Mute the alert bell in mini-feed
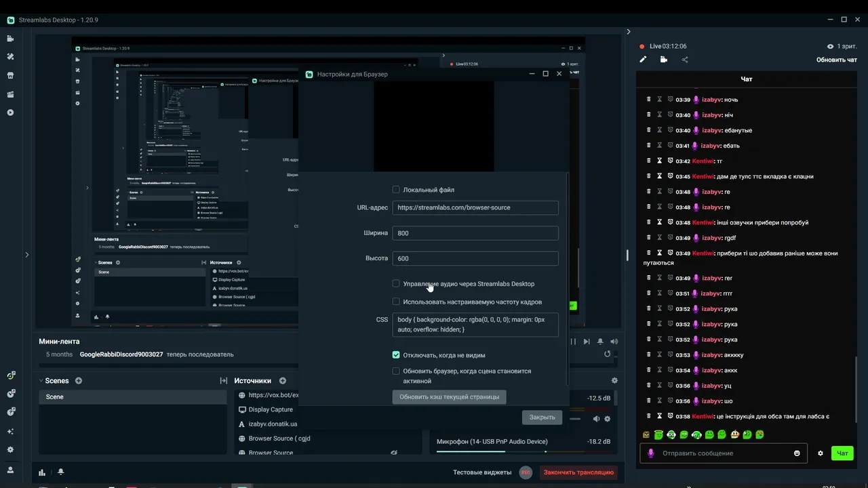This screenshot has width=868, height=488. coord(600,342)
